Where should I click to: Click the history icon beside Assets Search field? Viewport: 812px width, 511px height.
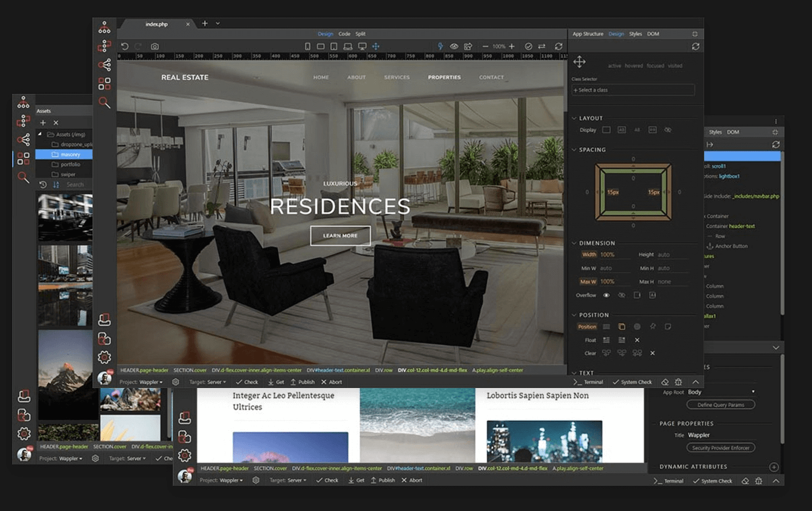(43, 184)
